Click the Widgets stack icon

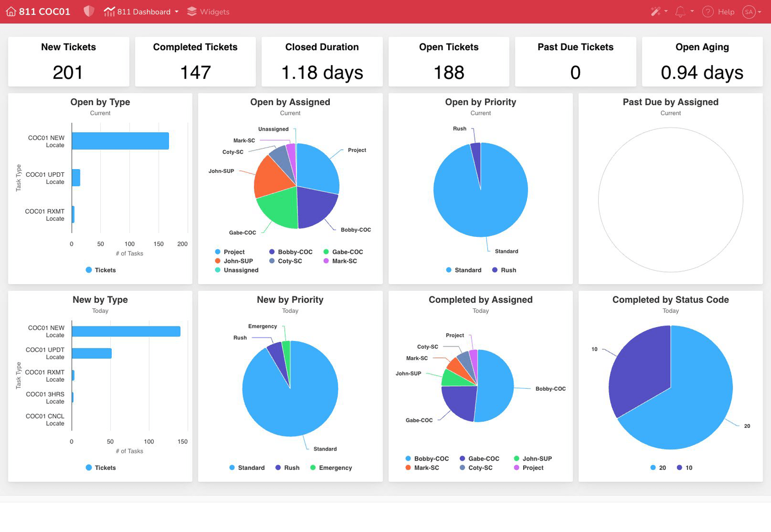(x=192, y=12)
